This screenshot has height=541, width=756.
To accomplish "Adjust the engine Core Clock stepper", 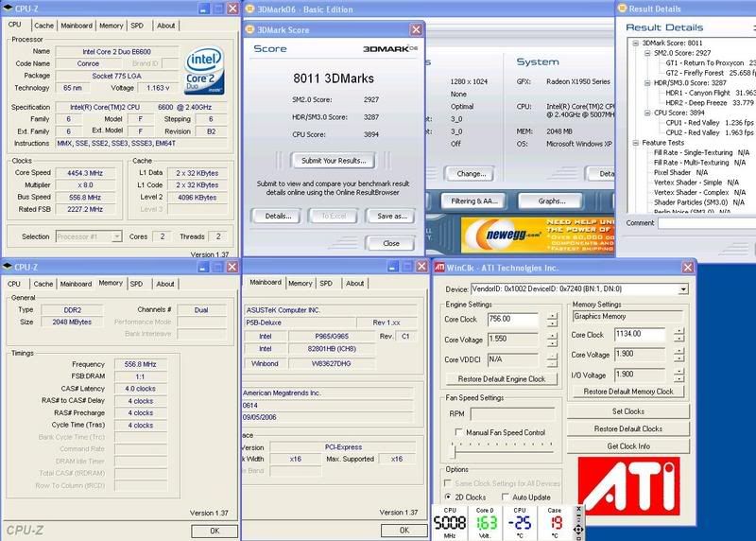I will (x=552, y=319).
